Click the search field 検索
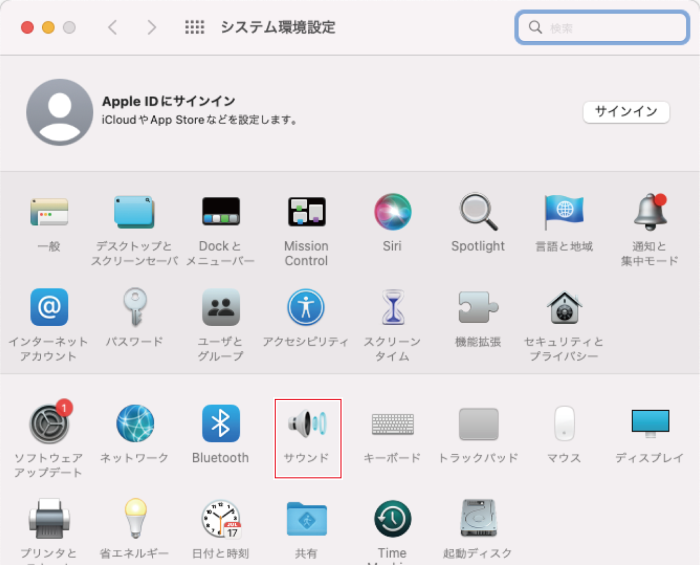700x565 pixels. coord(601,28)
